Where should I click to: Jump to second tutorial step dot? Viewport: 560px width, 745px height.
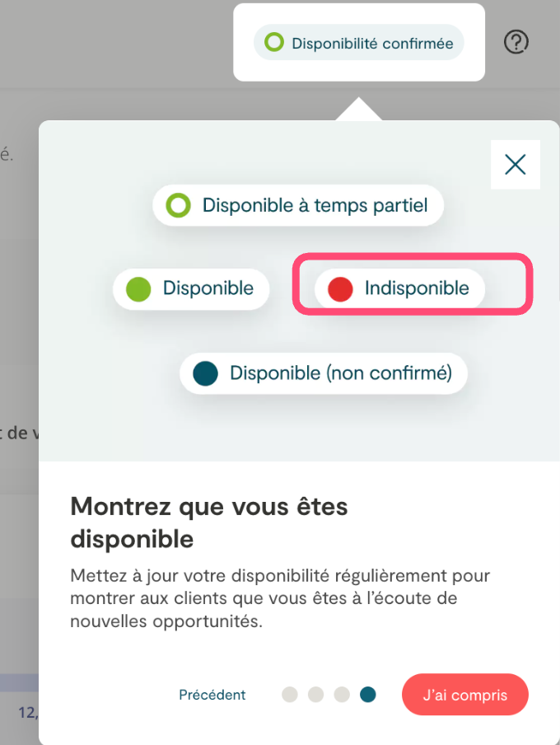(x=315, y=695)
